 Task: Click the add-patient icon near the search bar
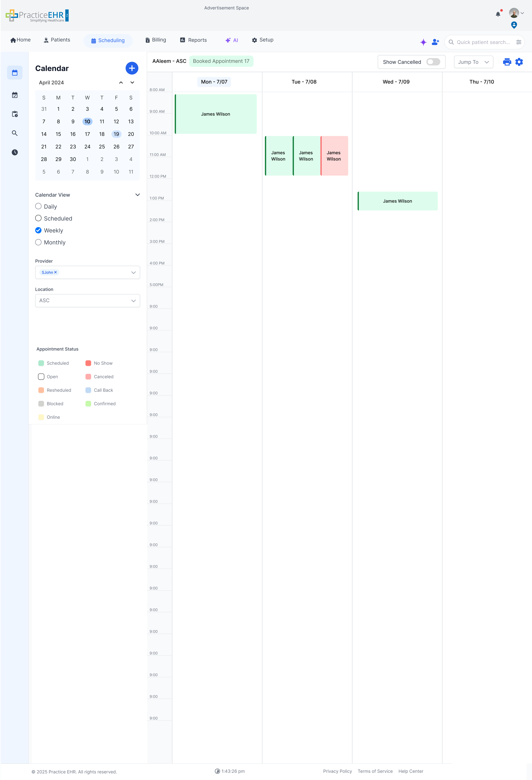point(435,42)
